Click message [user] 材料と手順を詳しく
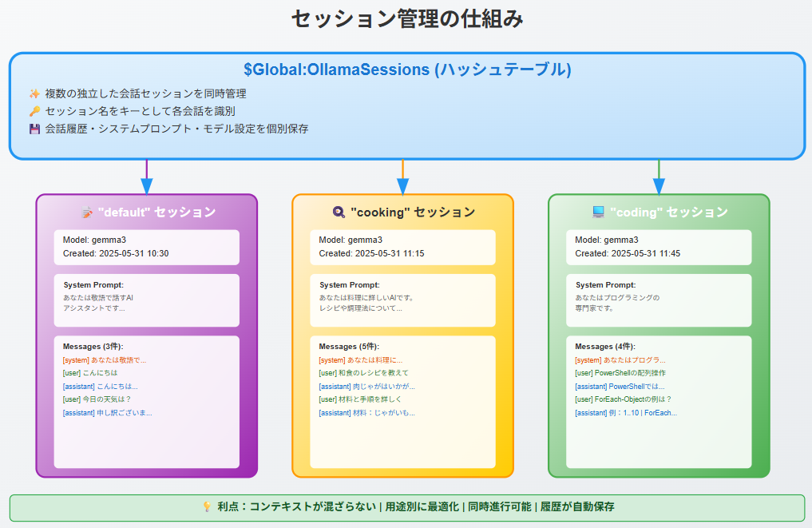The height and width of the screenshot is (528, 812). (360, 399)
